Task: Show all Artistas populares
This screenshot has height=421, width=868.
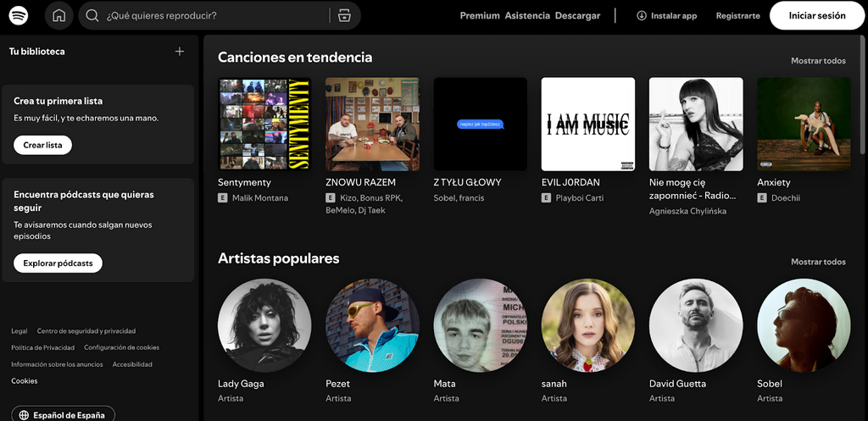Action: (818, 262)
